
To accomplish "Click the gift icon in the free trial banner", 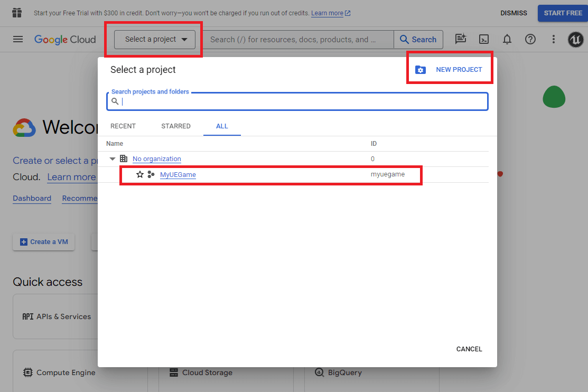I will (x=17, y=13).
